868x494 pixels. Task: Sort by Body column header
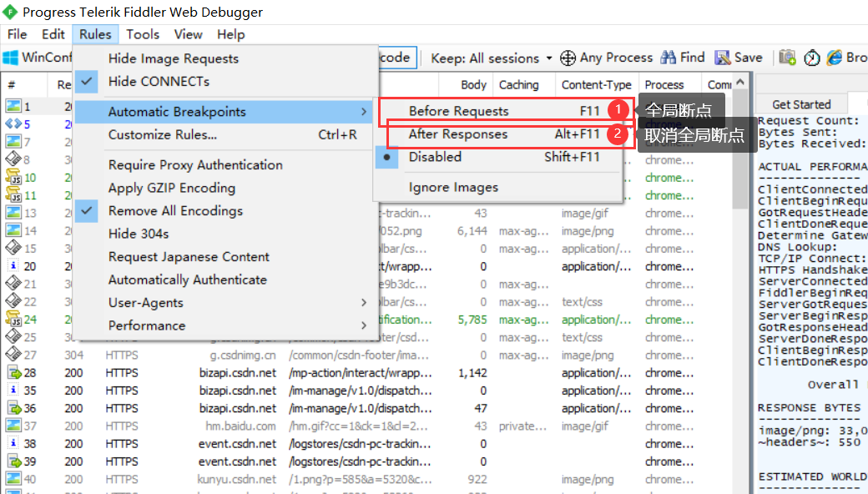click(466, 84)
